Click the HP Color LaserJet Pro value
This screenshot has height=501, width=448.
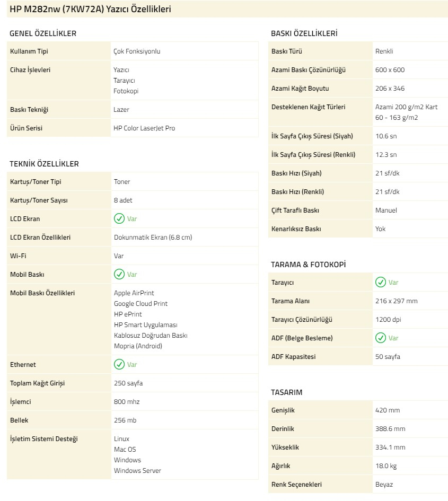(x=144, y=128)
